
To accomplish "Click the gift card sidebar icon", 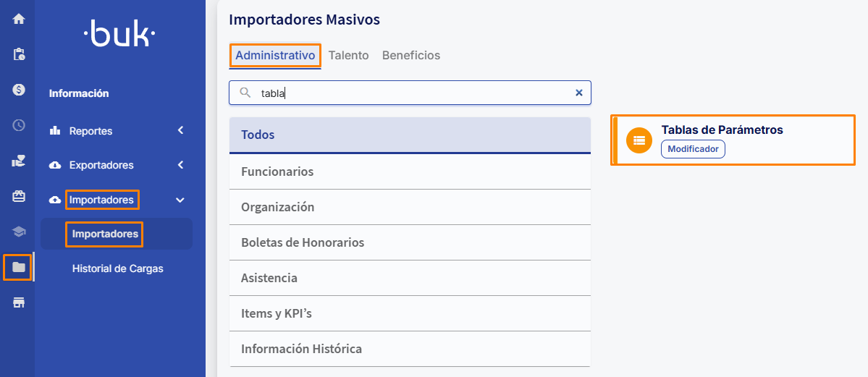I will pyautogui.click(x=19, y=196).
